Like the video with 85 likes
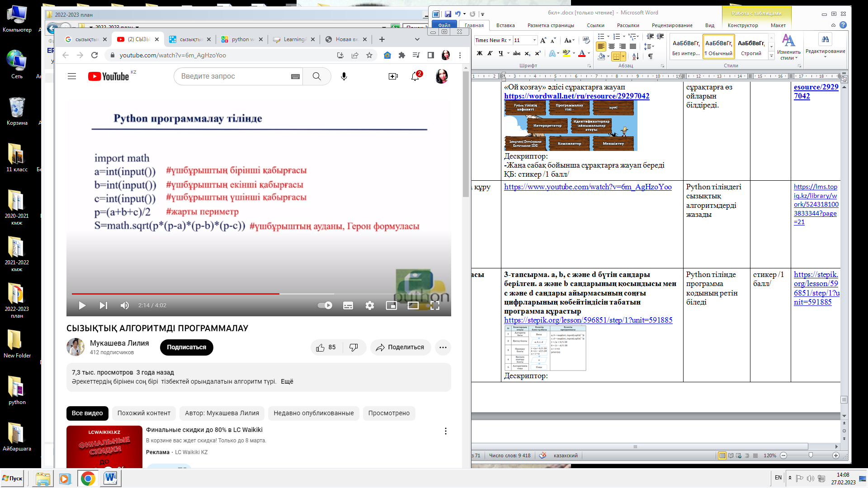Viewport: 868px width, 488px height. [326, 347]
